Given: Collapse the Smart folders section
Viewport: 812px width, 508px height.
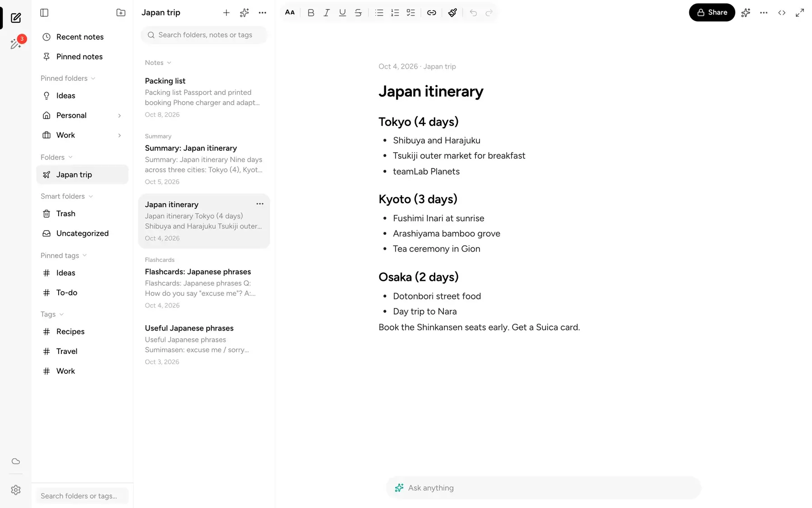Looking at the screenshot, I should pos(67,196).
